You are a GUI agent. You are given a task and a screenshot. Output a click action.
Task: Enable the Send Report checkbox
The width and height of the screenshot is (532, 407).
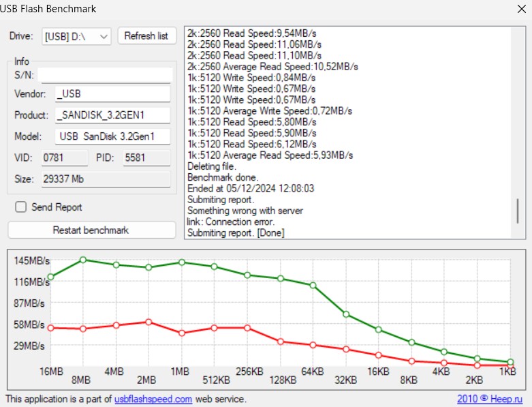[x=20, y=207]
